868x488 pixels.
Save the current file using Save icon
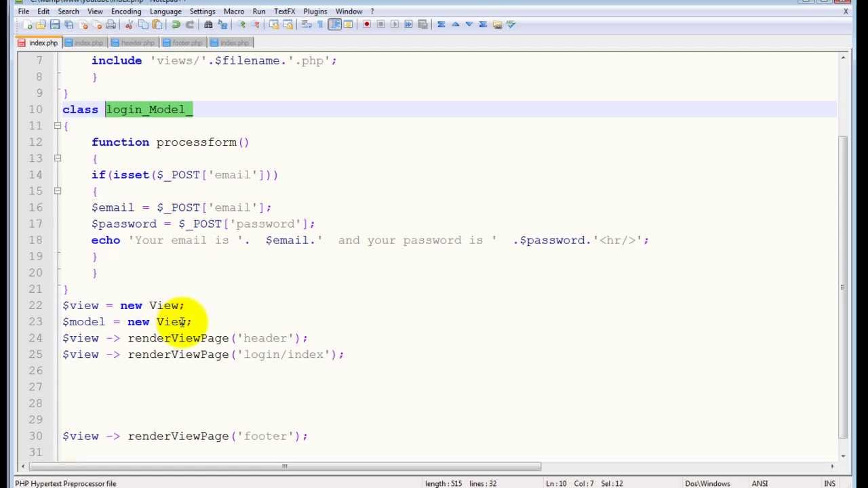click(55, 24)
